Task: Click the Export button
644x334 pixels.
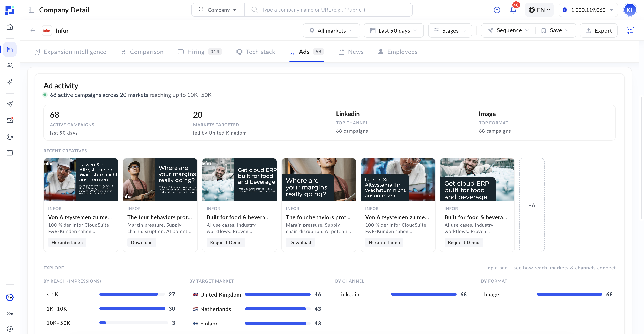Action: coord(598,30)
